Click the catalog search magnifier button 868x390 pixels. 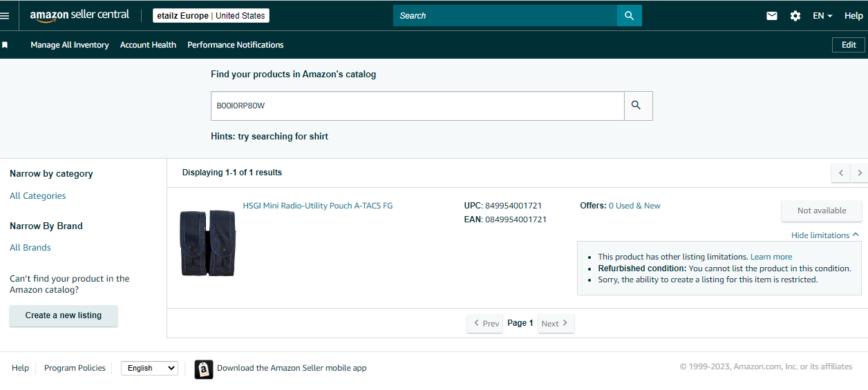[x=639, y=106]
